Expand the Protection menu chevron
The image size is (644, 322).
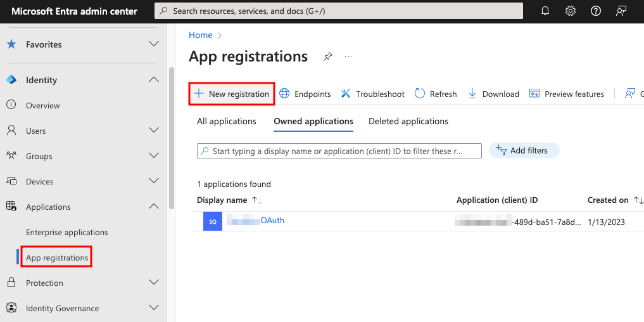click(x=154, y=283)
